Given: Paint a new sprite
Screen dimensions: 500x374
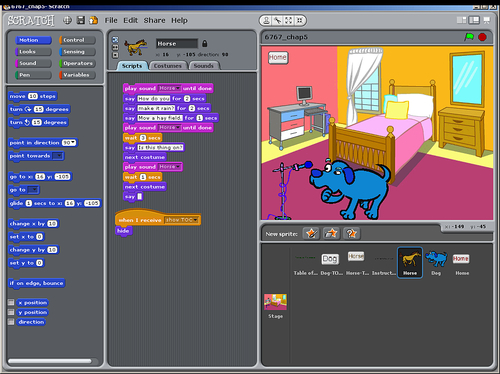Looking at the screenshot, I should click(x=311, y=233).
